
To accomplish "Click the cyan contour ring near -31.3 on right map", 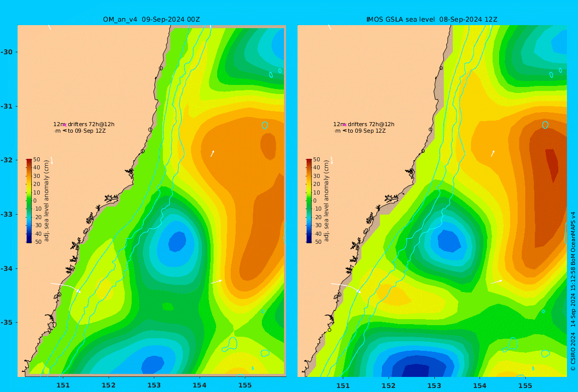I will (x=545, y=125).
